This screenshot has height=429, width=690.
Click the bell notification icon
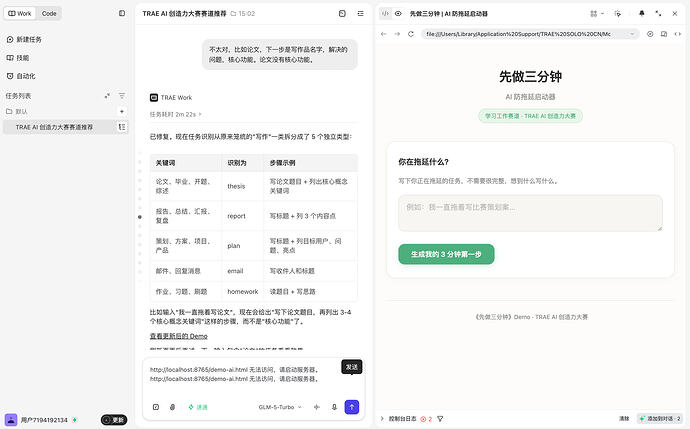[x=642, y=14]
